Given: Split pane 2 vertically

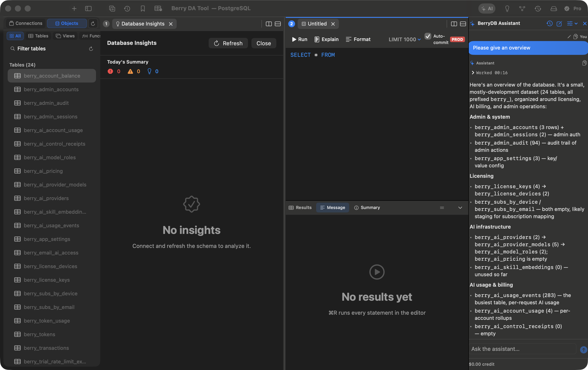Looking at the screenshot, I should tap(454, 24).
